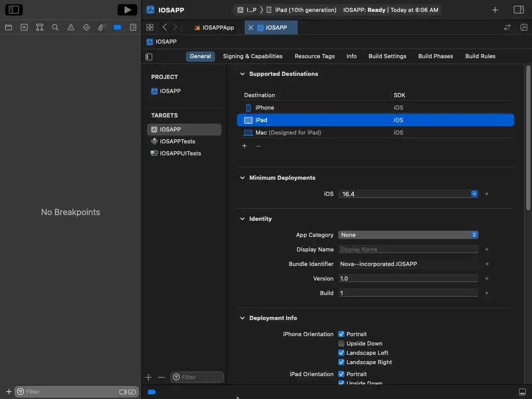This screenshot has height=399, width=532.
Task: Click the arrow beside Bundle Identifier
Action: tap(487, 264)
